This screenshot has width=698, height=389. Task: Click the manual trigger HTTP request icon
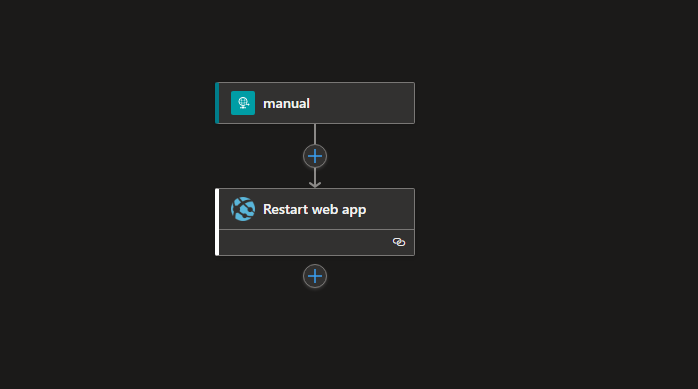click(x=243, y=103)
